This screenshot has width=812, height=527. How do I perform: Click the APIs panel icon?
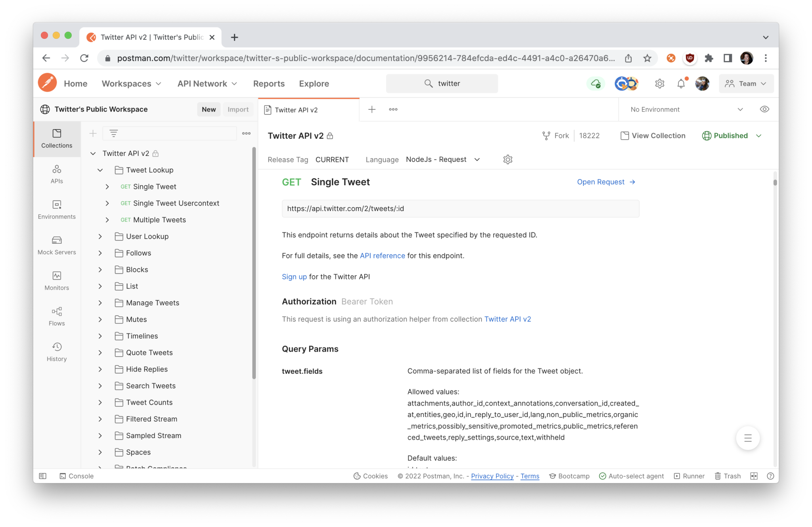57,173
